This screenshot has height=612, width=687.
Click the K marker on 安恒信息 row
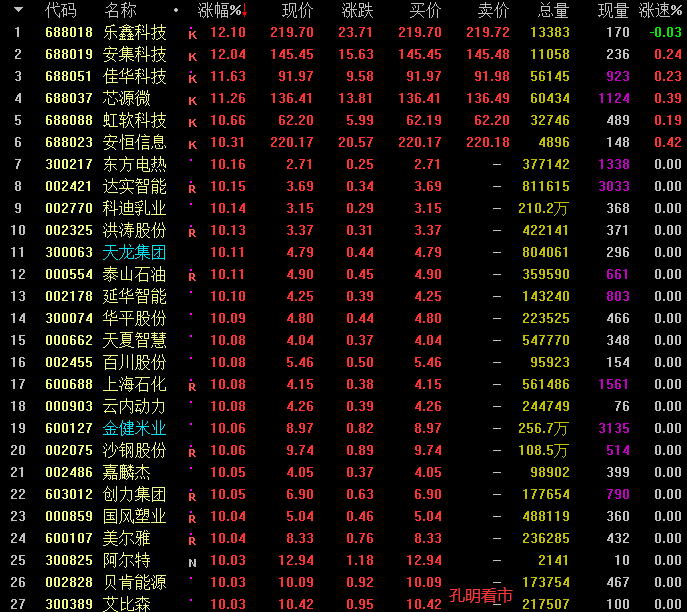(x=192, y=144)
